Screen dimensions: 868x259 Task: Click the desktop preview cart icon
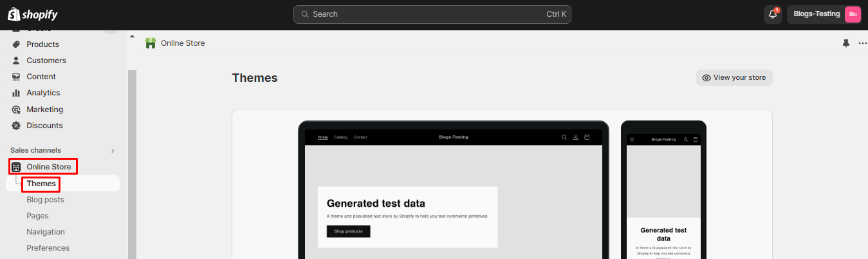(587, 137)
